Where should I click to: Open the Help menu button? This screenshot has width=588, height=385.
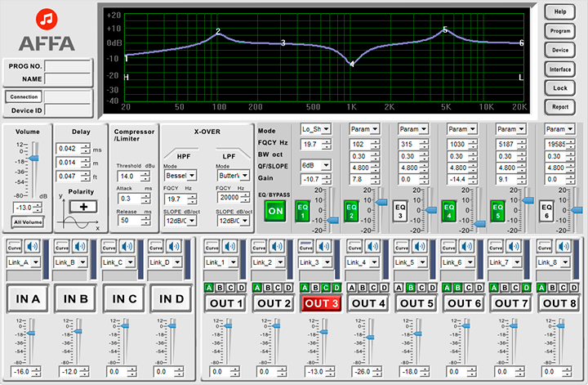[560, 11]
